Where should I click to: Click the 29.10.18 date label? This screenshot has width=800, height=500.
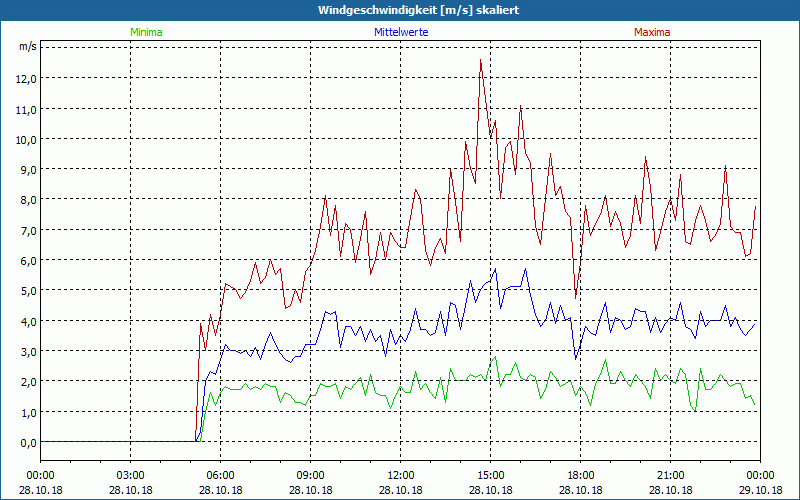(760, 490)
